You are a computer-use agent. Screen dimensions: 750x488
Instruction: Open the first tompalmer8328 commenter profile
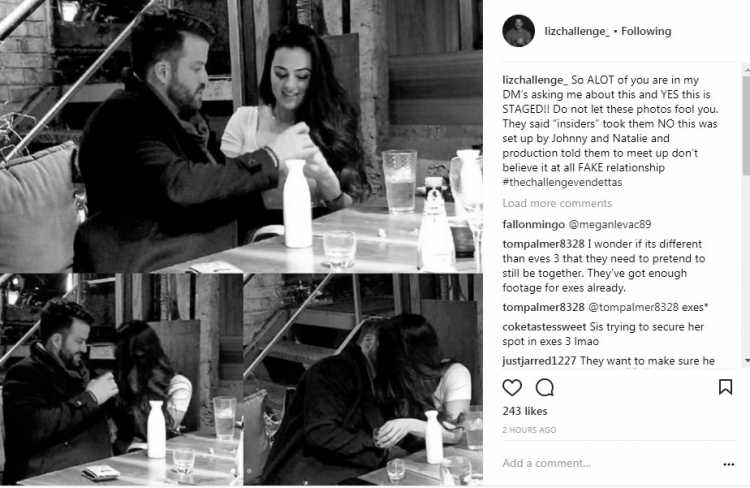coord(543,244)
